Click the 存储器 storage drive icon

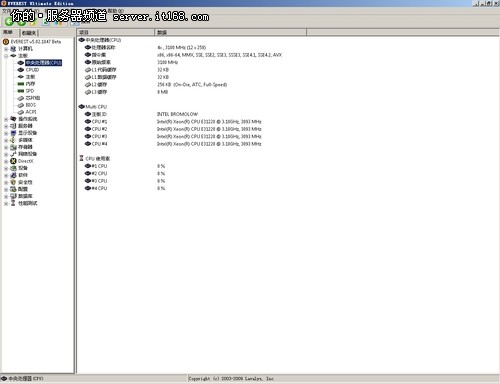pyautogui.click(x=13, y=147)
